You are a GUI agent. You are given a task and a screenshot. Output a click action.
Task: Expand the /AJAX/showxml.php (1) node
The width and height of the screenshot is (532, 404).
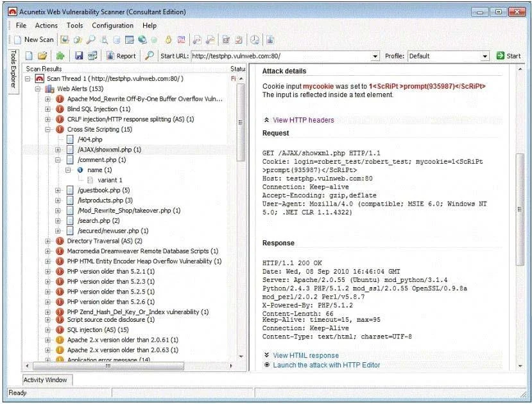click(x=58, y=150)
